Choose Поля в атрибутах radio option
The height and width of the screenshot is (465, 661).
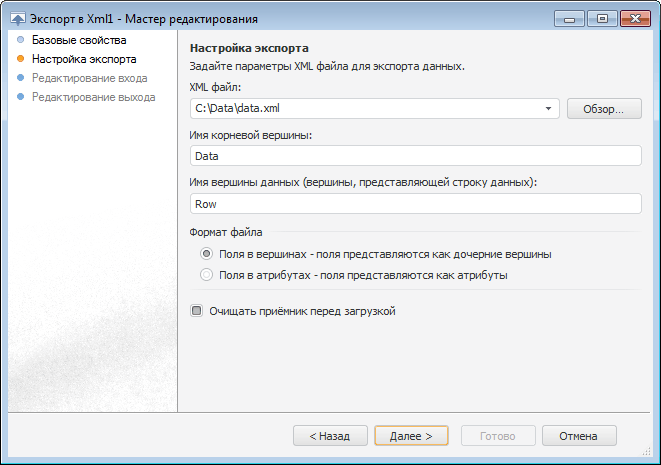click(207, 275)
